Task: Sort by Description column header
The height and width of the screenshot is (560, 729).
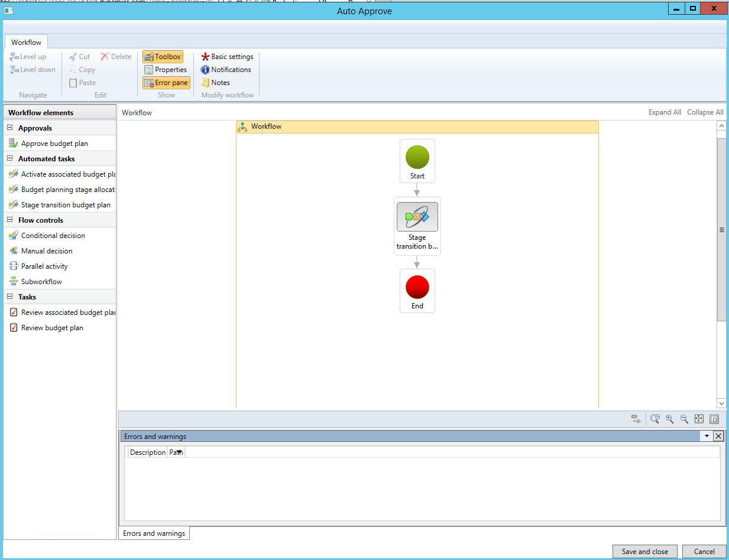Action: coord(148,452)
